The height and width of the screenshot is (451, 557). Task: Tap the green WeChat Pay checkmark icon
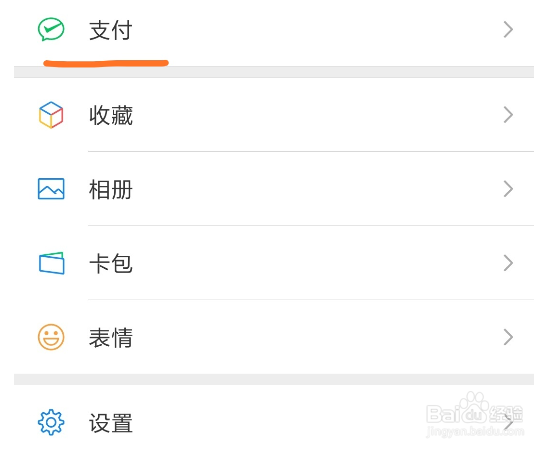click(51, 29)
